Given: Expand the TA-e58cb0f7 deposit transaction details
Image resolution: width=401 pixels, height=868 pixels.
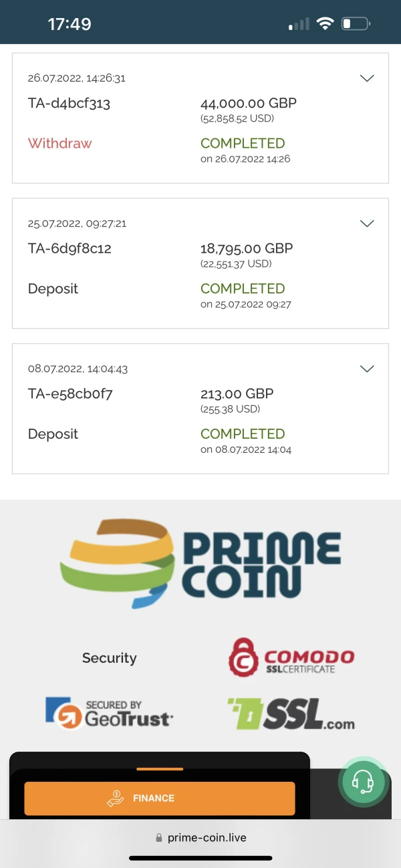Looking at the screenshot, I should (367, 368).
